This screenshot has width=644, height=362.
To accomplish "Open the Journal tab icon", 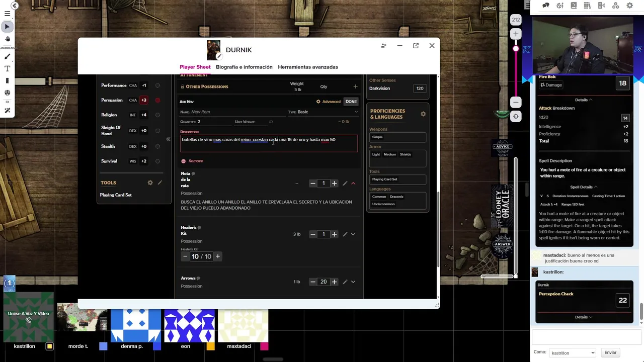I will 574,6.
